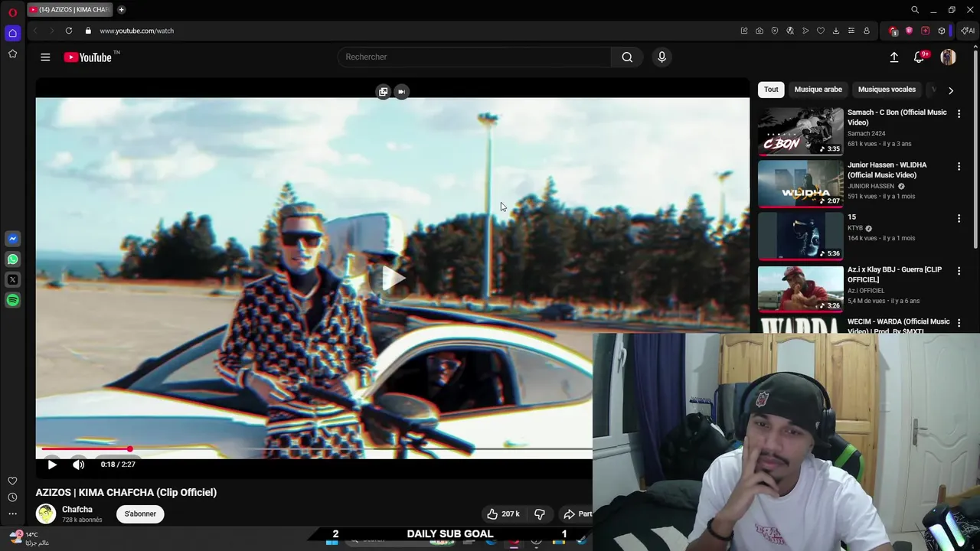Open options menu for Az.i x Klay BBJ Guerra
Image resolution: width=980 pixels, height=551 pixels.
point(959,271)
